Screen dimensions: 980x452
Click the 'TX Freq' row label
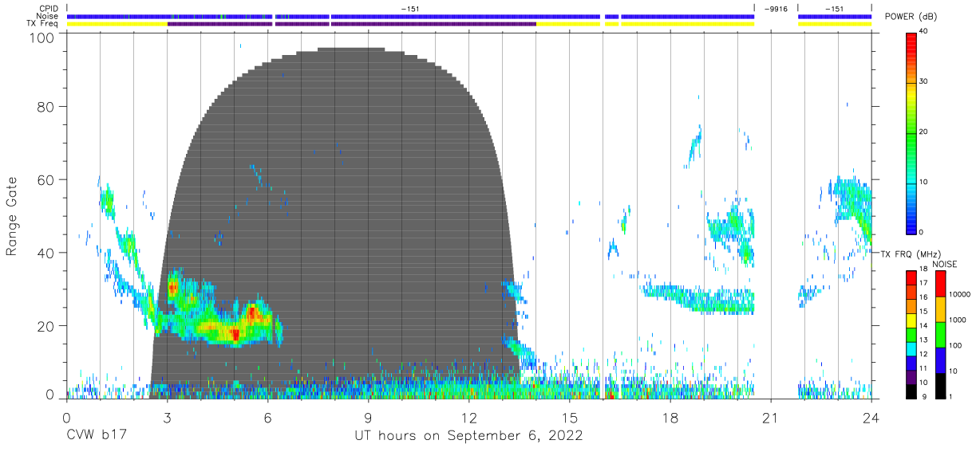tap(44, 24)
